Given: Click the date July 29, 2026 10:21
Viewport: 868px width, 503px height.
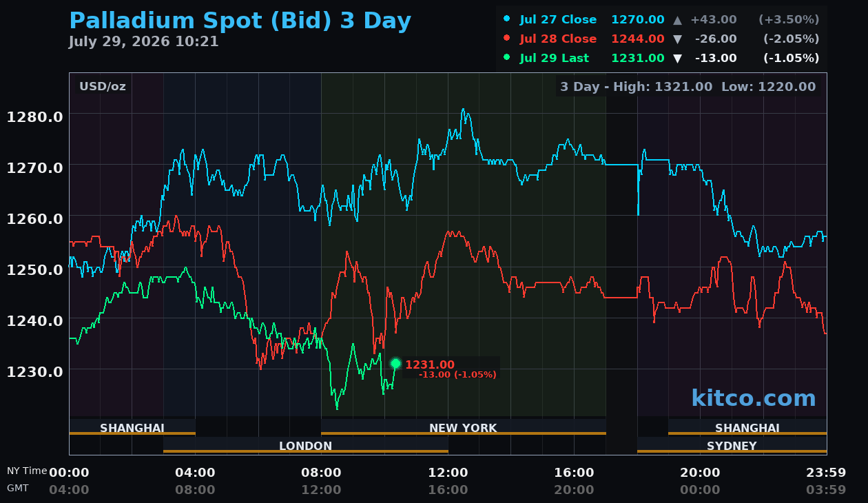Looking at the screenshot, I should pos(143,42).
